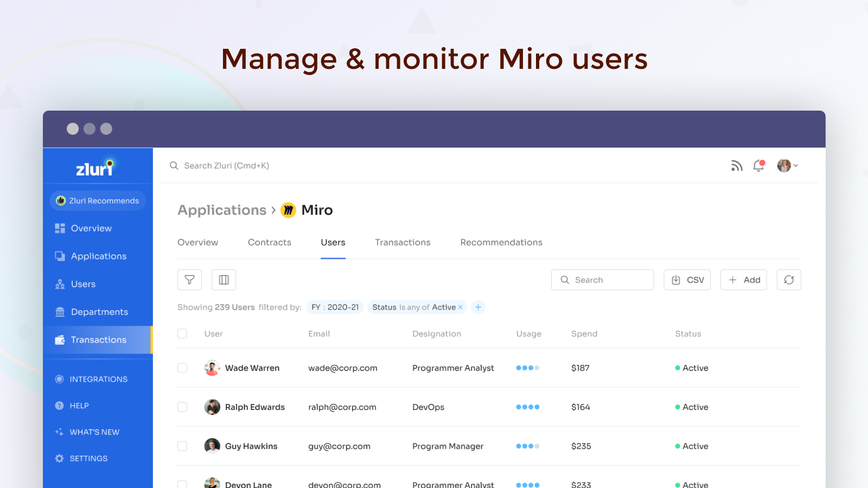Click Guy Hawkins' usage dots

pyautogui.click(x=528, y=446)
